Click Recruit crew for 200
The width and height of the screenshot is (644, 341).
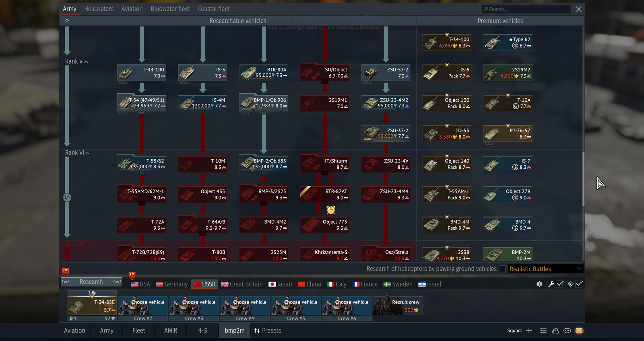[x=398, y=306]
